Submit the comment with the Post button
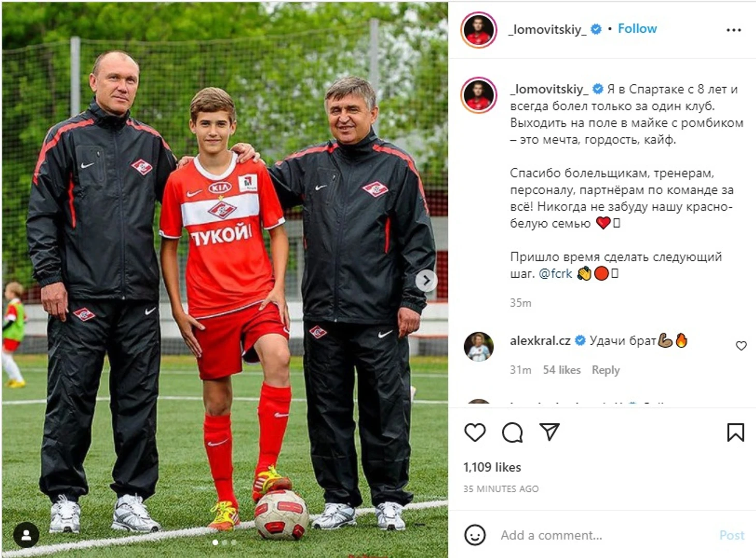The width and height of the screenshot is (756, 558). 732,535
